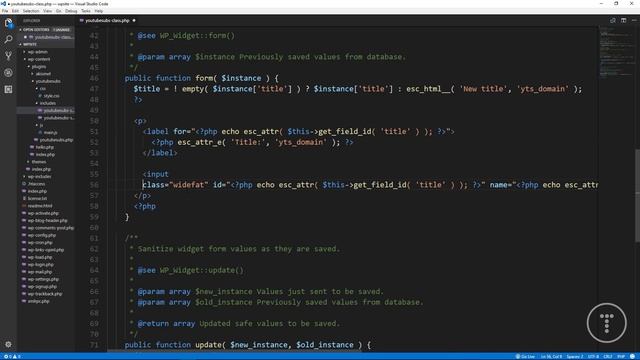Open the Explorer view in activity bar
Viewport: 640px width, 360px height.
click(x=8, y=23)
